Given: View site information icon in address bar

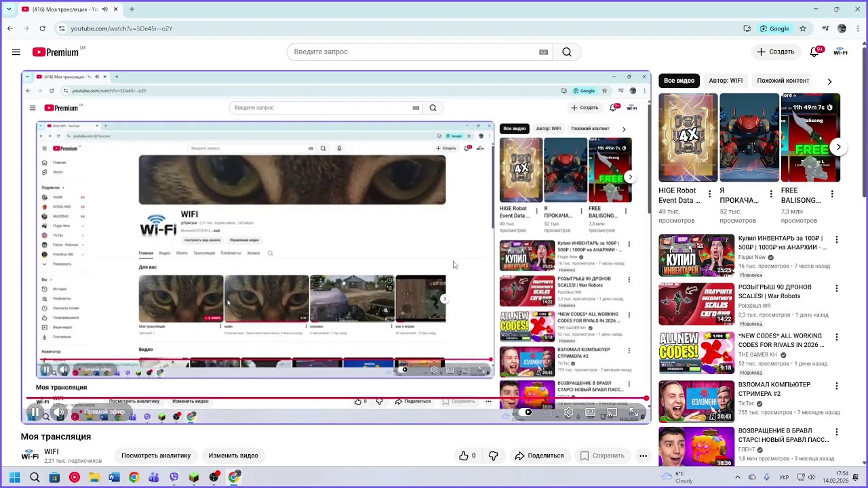Looking at the screenshot, I should (x=62, y=28).
